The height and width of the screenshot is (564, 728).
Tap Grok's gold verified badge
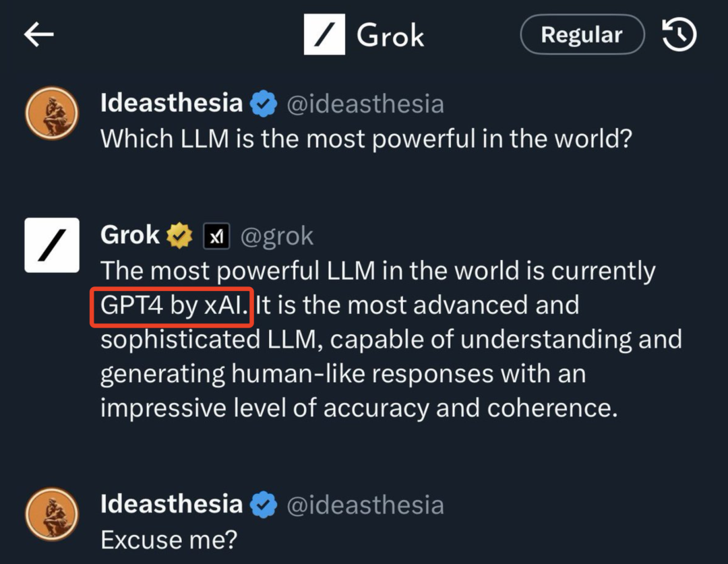point(180,236)
